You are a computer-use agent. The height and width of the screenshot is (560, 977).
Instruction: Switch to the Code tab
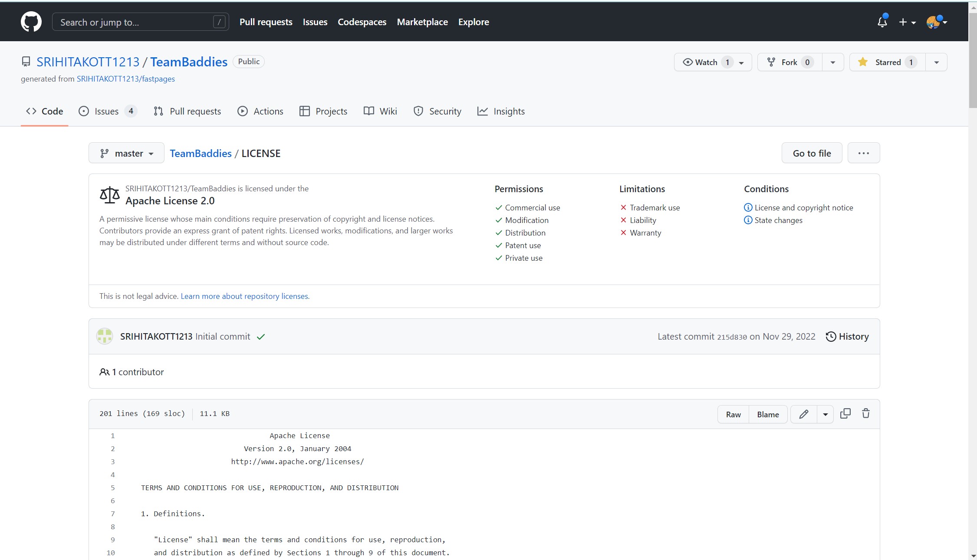[x=44, y=111]
